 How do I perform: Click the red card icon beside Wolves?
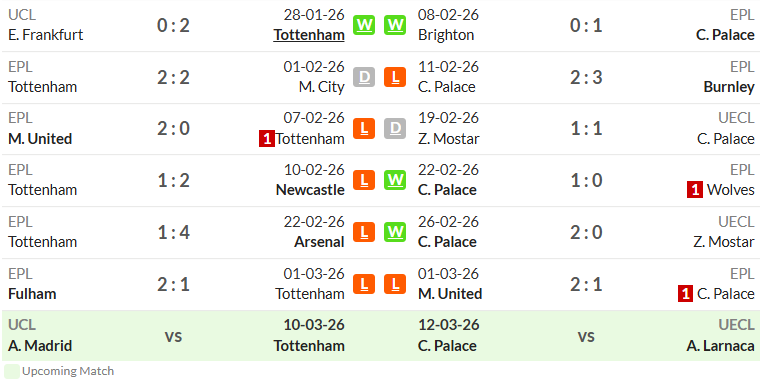(x=695, y=190)
